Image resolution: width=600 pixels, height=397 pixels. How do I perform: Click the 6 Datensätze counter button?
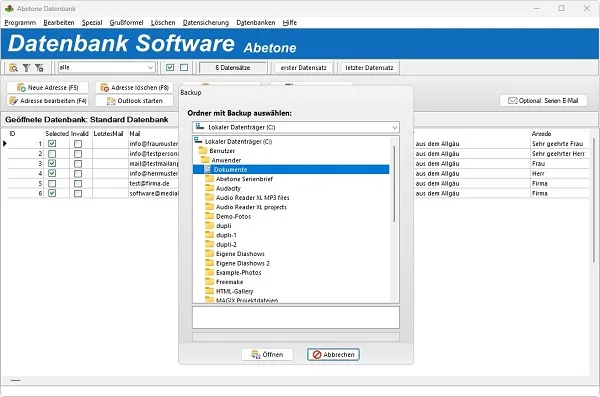click(233, 68)
